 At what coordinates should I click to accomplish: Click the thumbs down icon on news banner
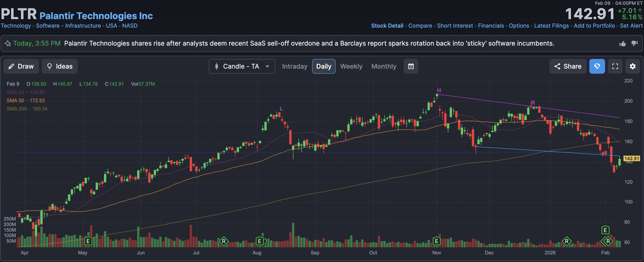(x=635, y=43)
